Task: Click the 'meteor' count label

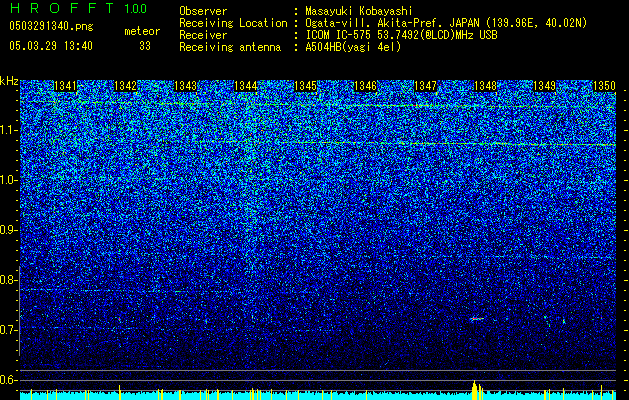Action: point(142,31)
